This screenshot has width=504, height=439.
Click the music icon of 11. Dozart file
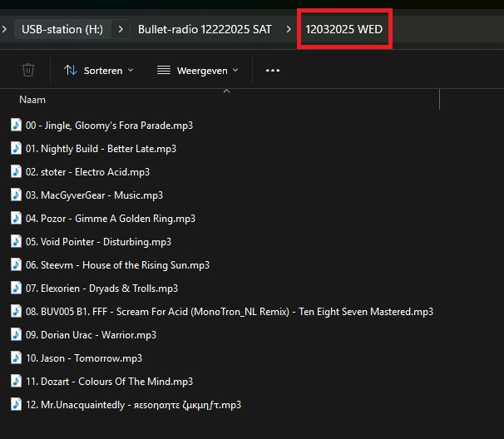(16, 381)
